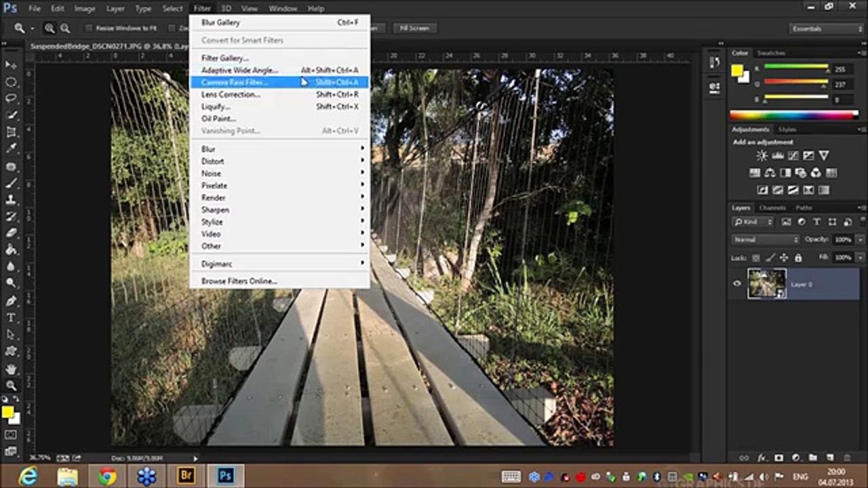Screen dimensions: 868x488
Task: Select the Clone Stamp tool
Action: (x=11, y=200)
